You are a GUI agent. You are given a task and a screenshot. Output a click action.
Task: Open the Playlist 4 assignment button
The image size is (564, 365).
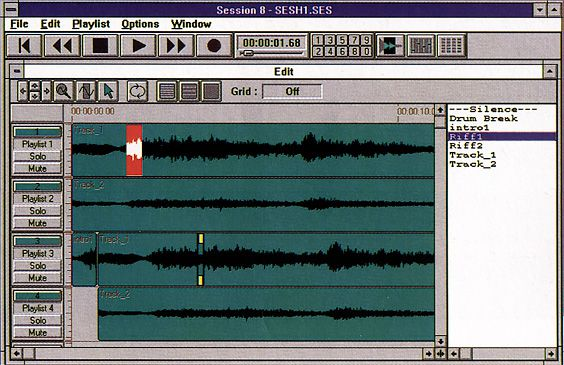37,308
